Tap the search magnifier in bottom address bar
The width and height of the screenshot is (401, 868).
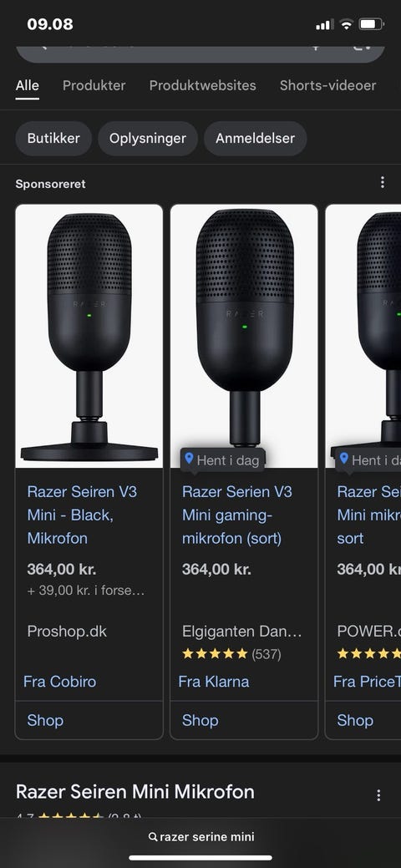pos(153,837)
